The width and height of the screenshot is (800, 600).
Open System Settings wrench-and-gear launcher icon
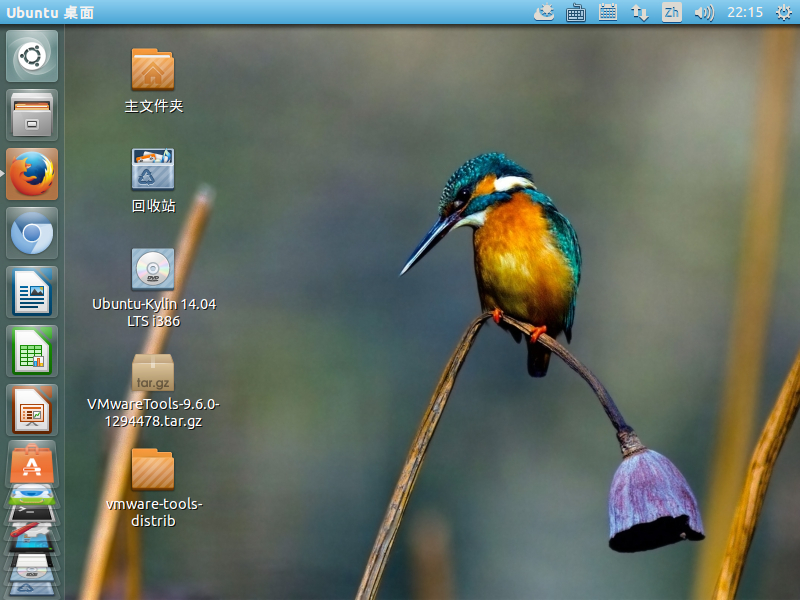pos(32,530)
